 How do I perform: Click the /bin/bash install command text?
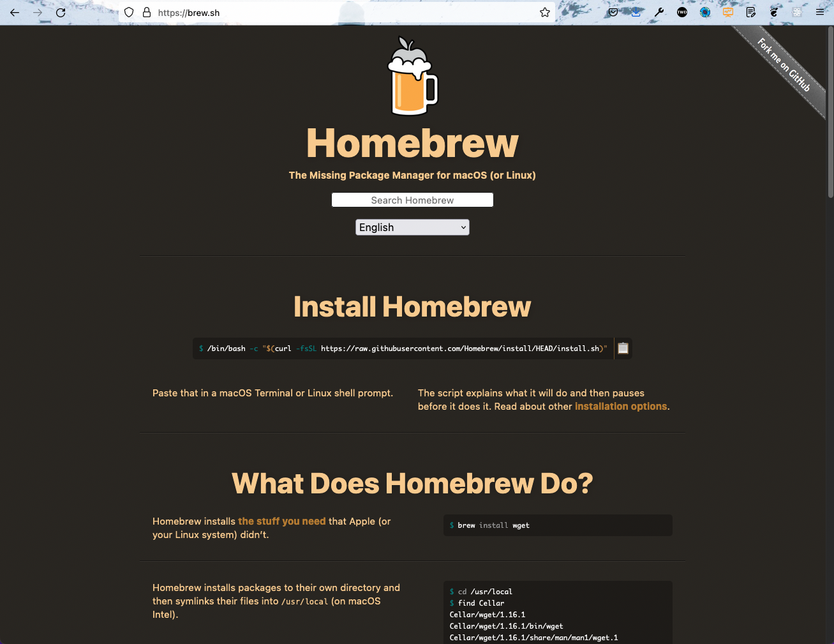coord(403,348)
